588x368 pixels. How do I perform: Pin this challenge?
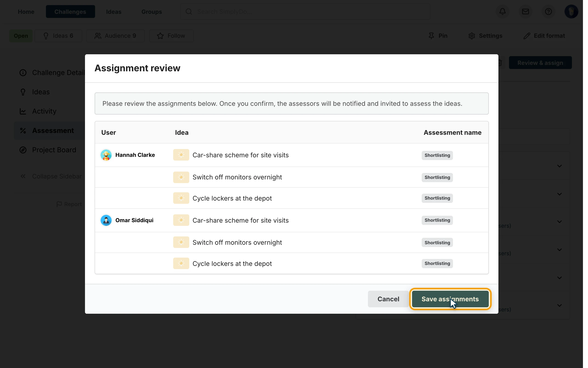click(438, 36)
